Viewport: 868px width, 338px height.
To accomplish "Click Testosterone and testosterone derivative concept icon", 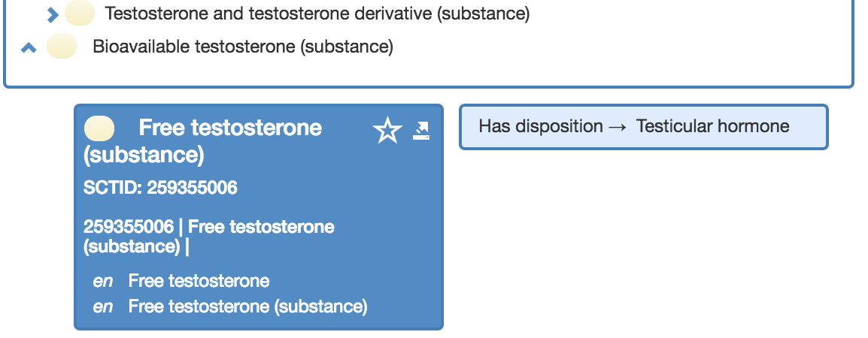I will pyautogui.click(x=80, y=14).
